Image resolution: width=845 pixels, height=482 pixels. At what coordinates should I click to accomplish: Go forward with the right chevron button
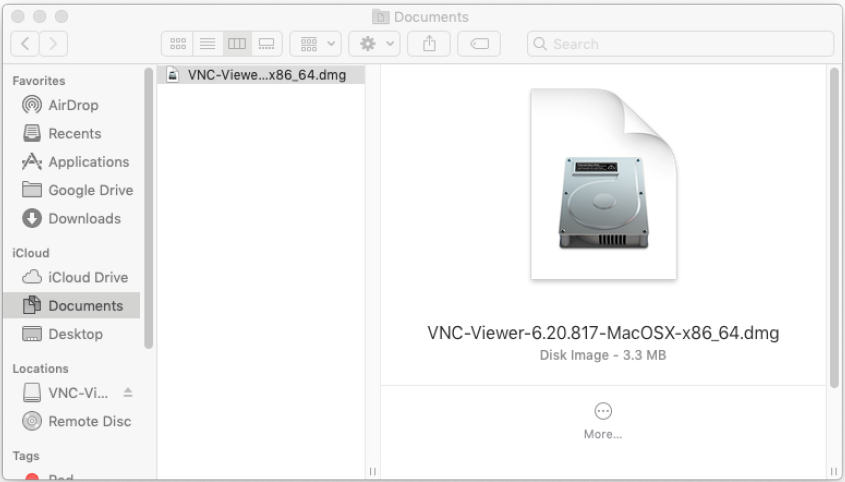pos(53,44)
